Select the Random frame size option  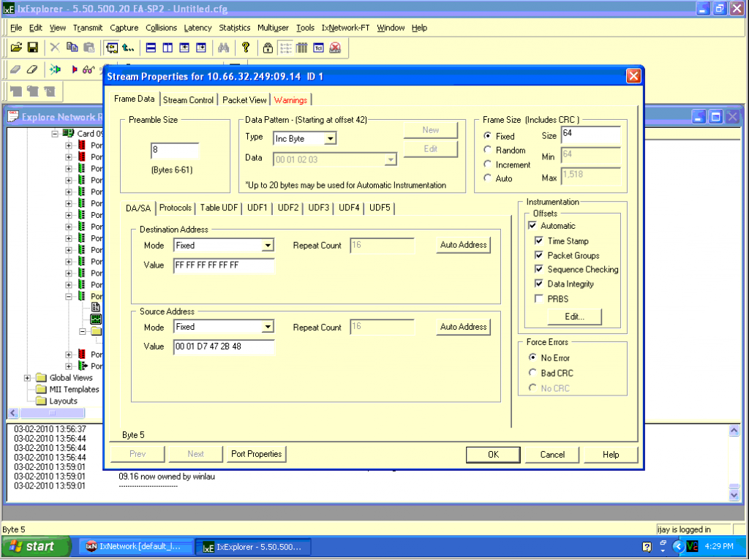click(487, 150)
